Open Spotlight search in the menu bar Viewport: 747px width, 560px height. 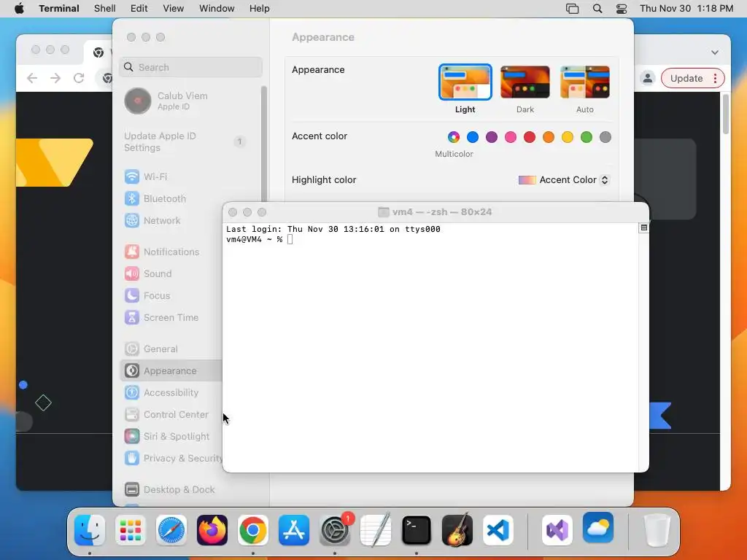click(597, 9)
